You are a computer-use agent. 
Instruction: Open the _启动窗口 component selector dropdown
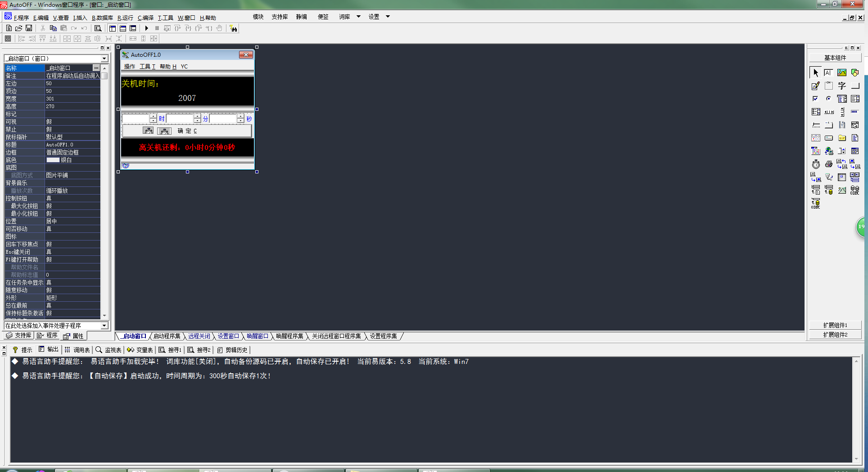104,59
